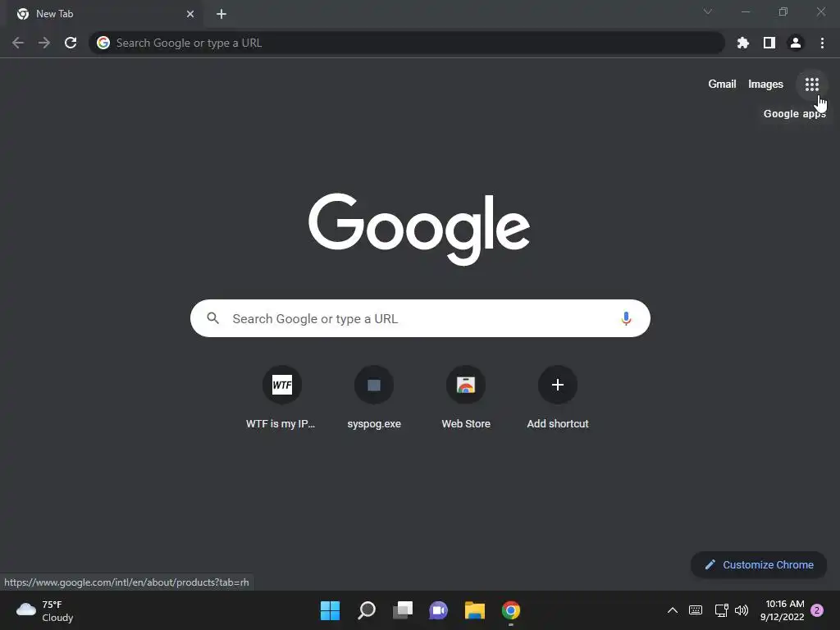Open the profile avatar icon
The image size is (840, 630).
(796, 43)
